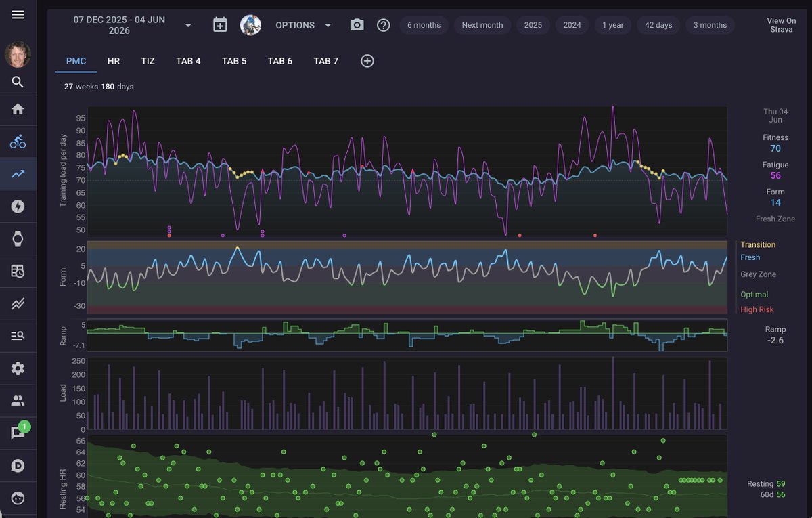Open the help question mark icon

(x=384, y=25)
